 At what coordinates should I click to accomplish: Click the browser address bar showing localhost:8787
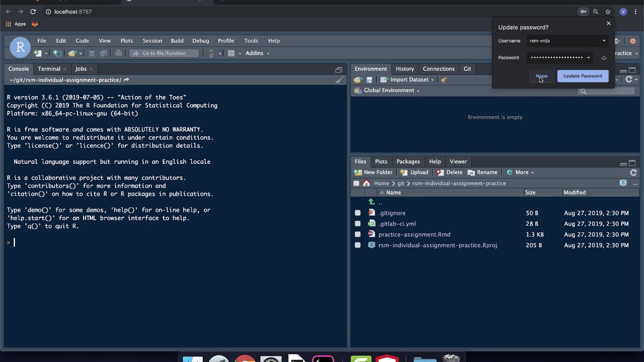(72, 12)
